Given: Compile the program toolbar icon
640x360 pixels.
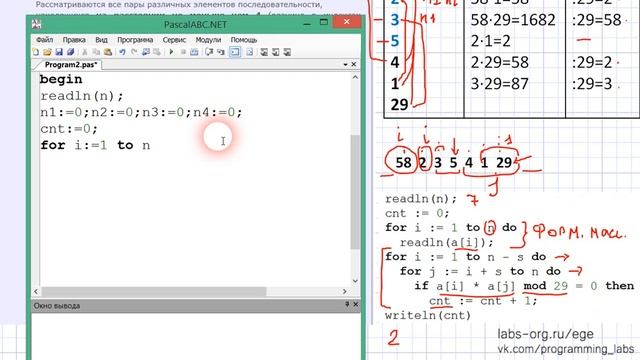Looking at the screenshot, I should click(194, 52).
